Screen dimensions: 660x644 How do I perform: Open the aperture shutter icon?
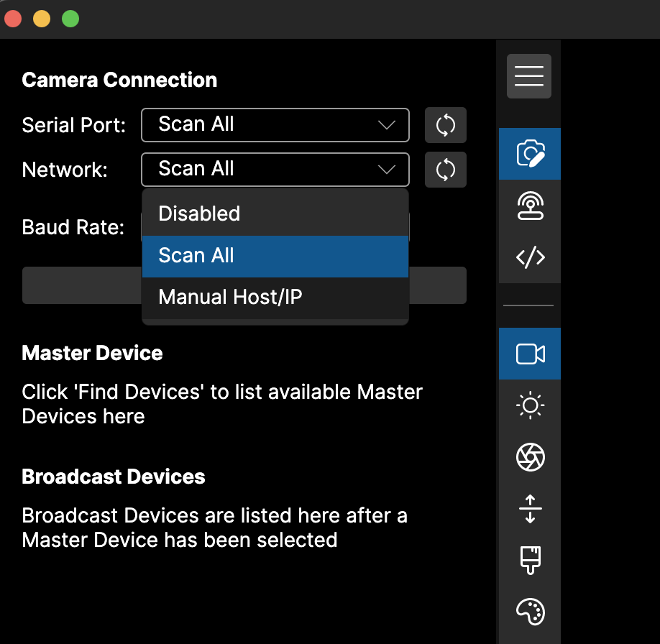tap(530, 457)
